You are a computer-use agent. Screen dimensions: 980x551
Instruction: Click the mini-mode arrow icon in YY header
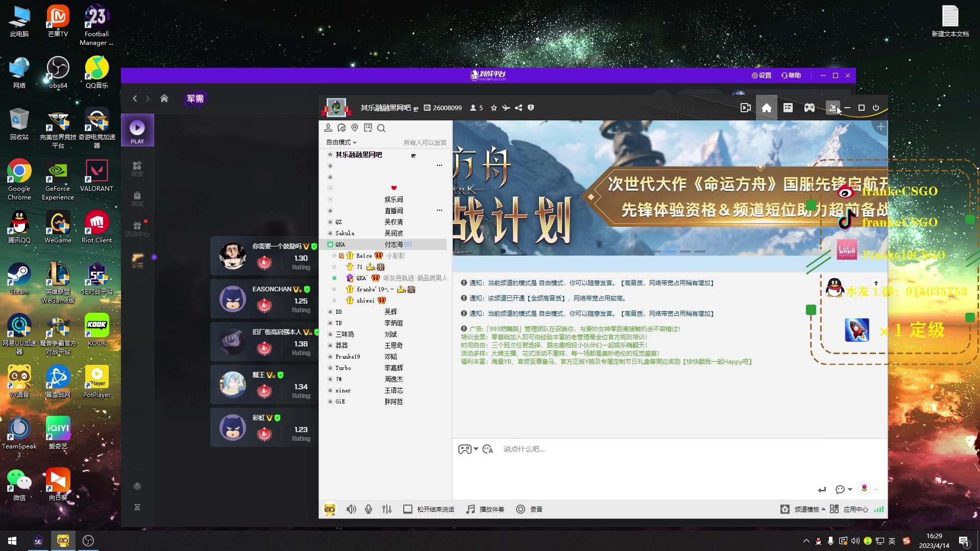[x=832, y=108]
